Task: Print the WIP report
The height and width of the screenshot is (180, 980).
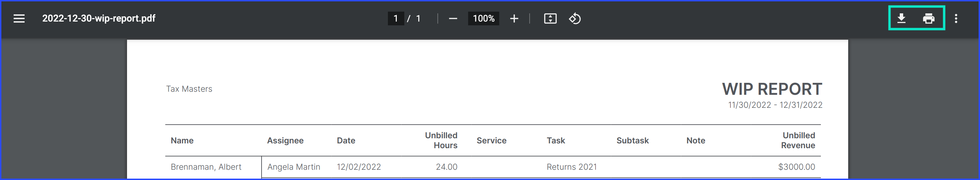Action: pyautogui.click(x=929, y=18)
